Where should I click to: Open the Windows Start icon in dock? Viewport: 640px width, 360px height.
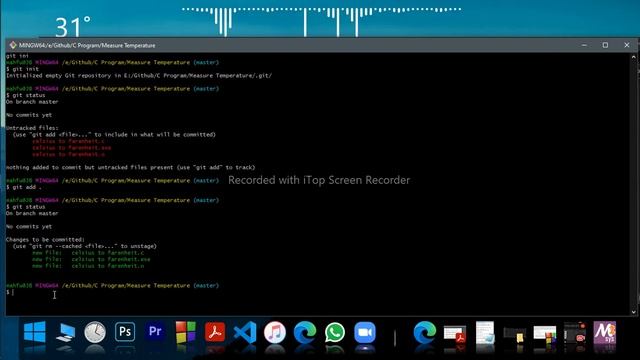(35, 332)
